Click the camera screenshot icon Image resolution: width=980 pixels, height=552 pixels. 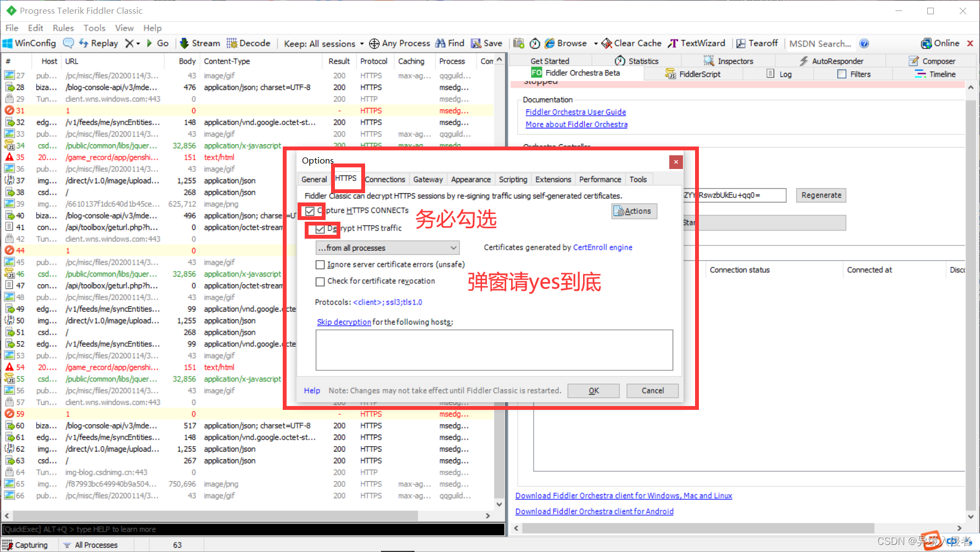pos(519,43)
